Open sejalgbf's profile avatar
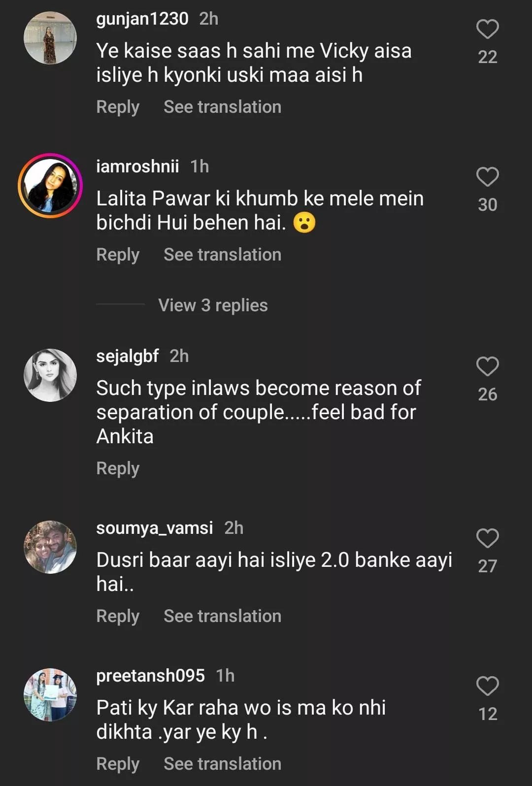The width and height of the screenshot is (532, 786). point(50,375)
